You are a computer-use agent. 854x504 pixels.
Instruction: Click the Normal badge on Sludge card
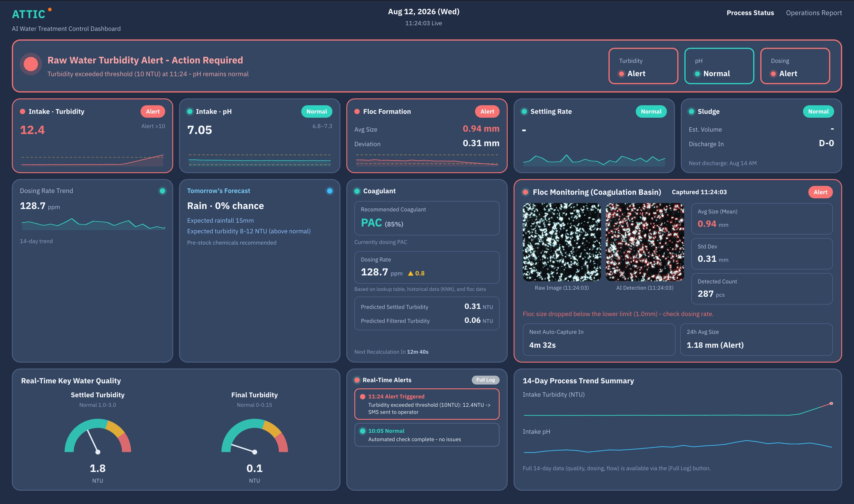[x=818, y=111]
